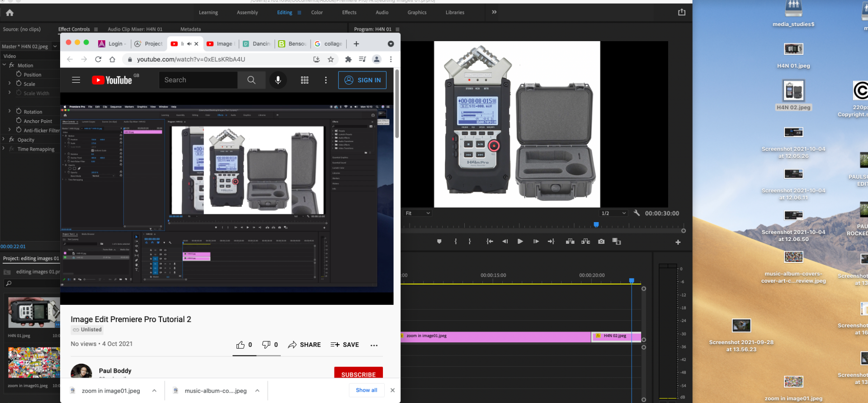
Task: Jump to Out point
Action: click(551, 242)
